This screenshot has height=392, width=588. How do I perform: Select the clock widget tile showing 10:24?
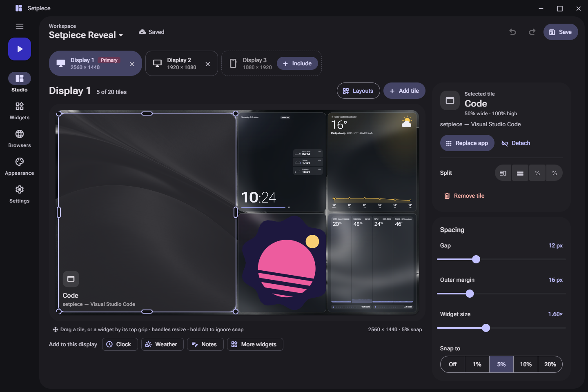(x=282, y=162)
